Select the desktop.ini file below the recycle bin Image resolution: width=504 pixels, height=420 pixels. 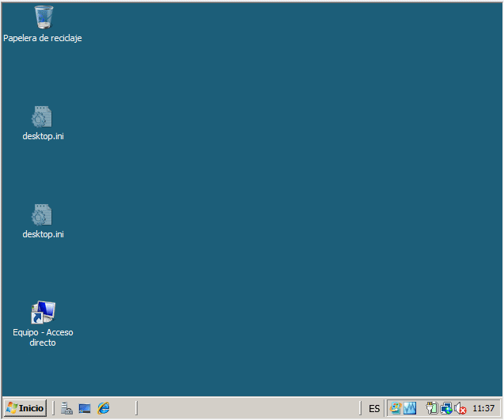click(43, 118)
